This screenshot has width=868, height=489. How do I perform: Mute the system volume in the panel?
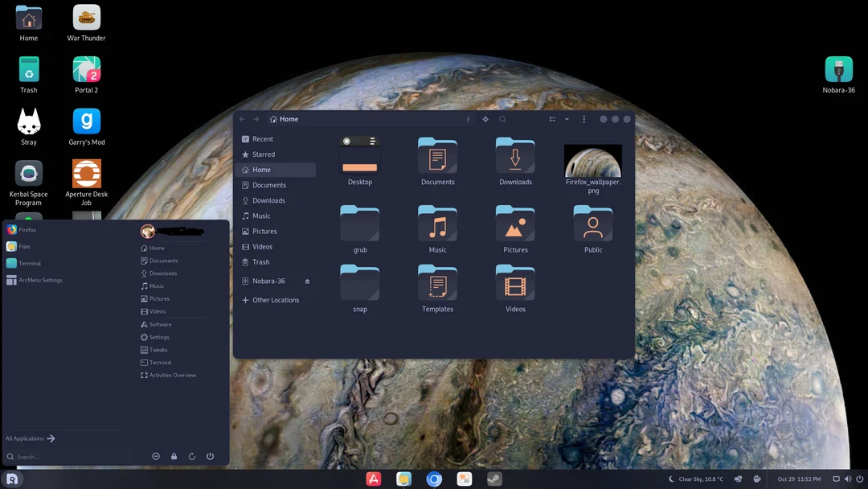coord(848,479)
